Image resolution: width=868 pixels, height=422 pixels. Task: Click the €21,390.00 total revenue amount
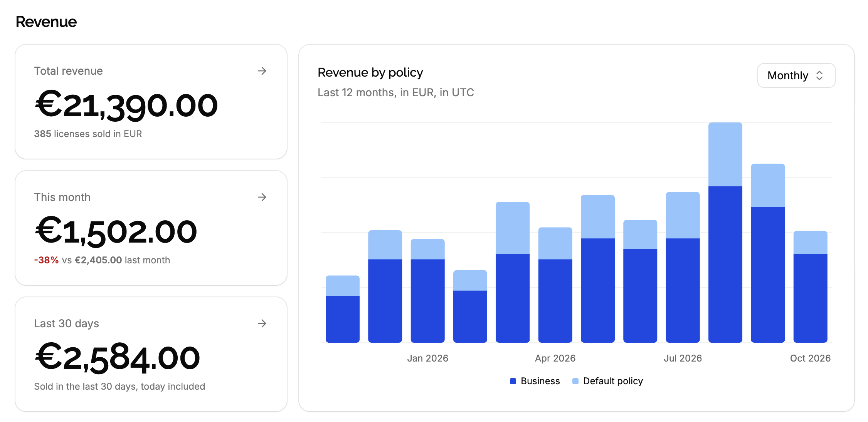click(x=126, y=105)
